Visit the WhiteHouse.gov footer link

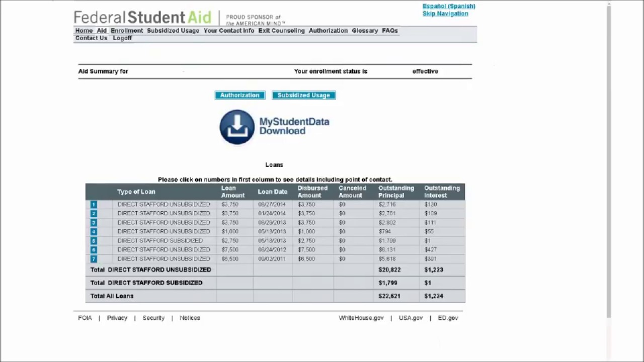click(x=361, y=318)
